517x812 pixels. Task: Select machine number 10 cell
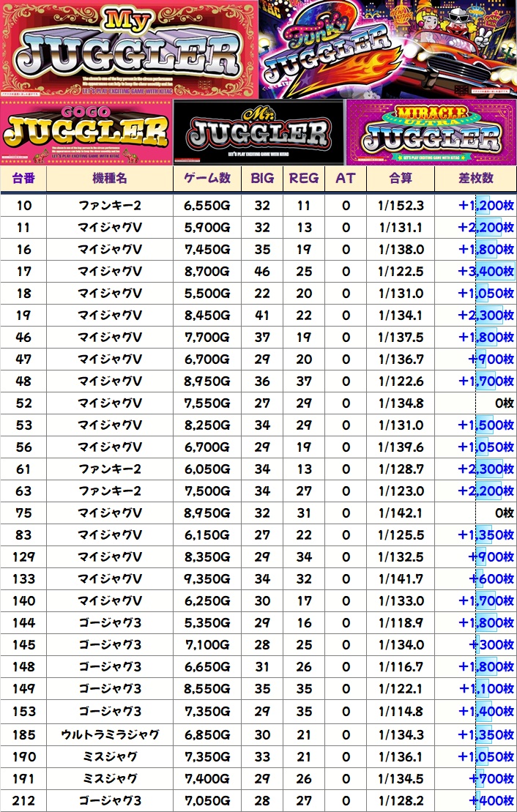click(23, 206)
